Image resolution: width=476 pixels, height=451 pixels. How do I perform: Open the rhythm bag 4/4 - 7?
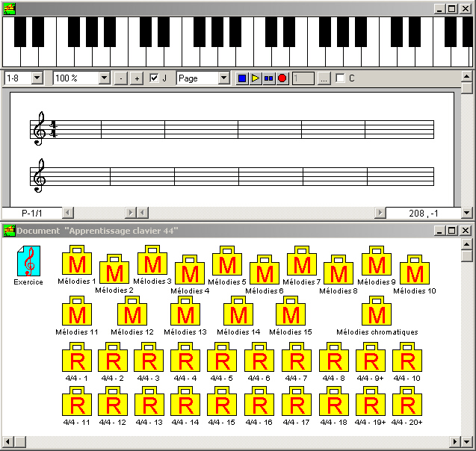pos(297,357)
